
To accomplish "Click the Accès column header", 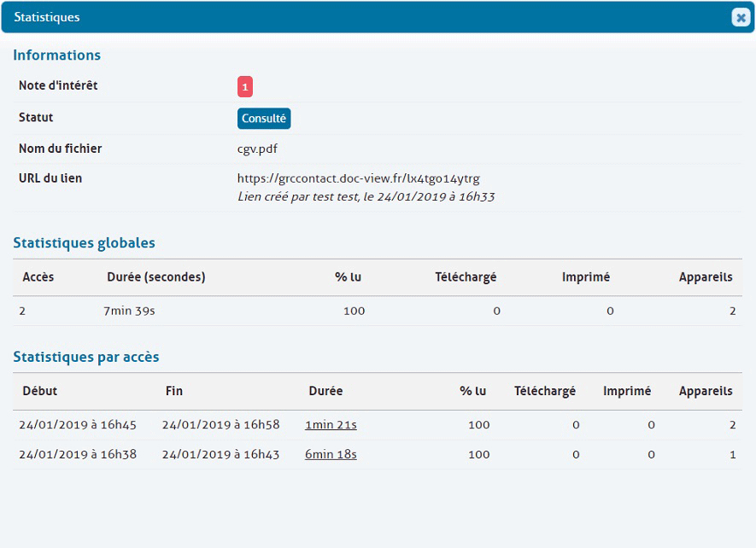I will pyautogui.click(x=38, y=277).
